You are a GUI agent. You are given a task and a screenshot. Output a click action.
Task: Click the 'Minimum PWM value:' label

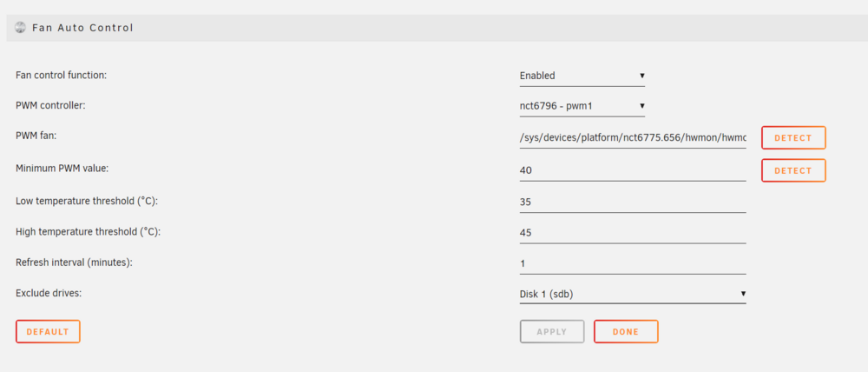coord(62,169)
